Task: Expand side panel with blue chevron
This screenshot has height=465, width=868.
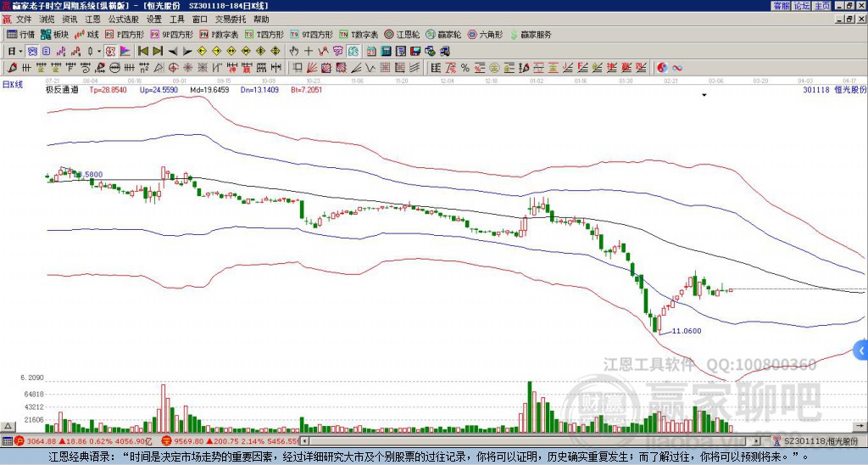Action: point(861,350)
